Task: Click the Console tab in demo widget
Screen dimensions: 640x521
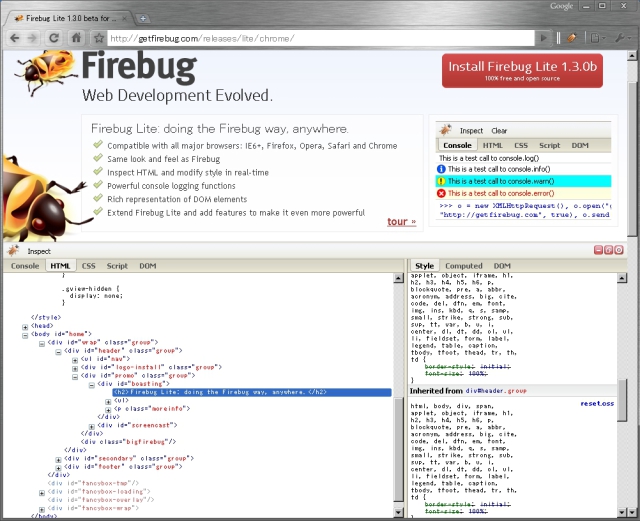Action: (457, 145)
